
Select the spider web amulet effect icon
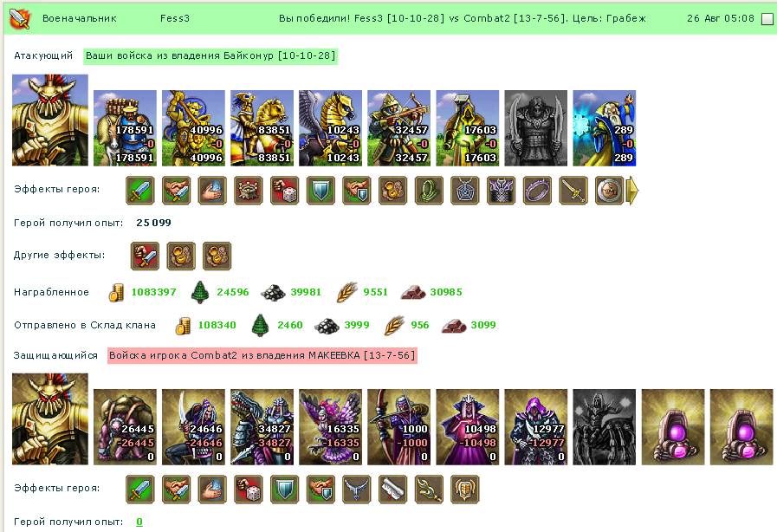point(465,191)
